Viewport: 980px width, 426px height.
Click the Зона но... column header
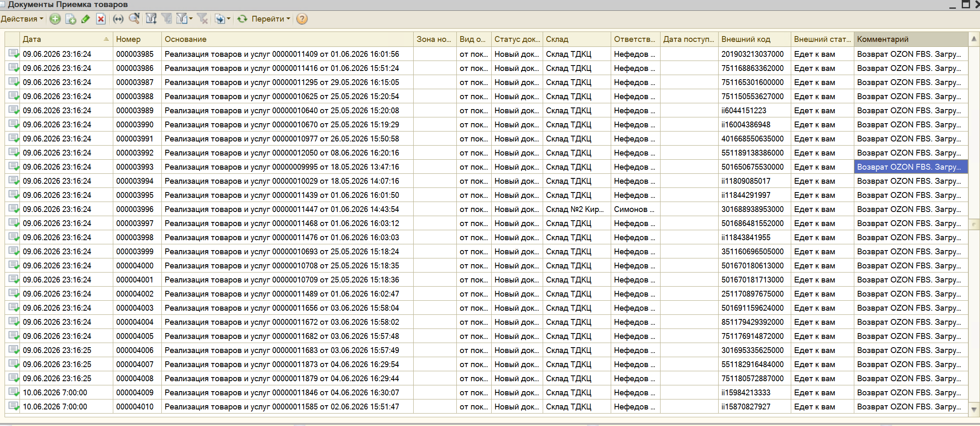(435, 39)
